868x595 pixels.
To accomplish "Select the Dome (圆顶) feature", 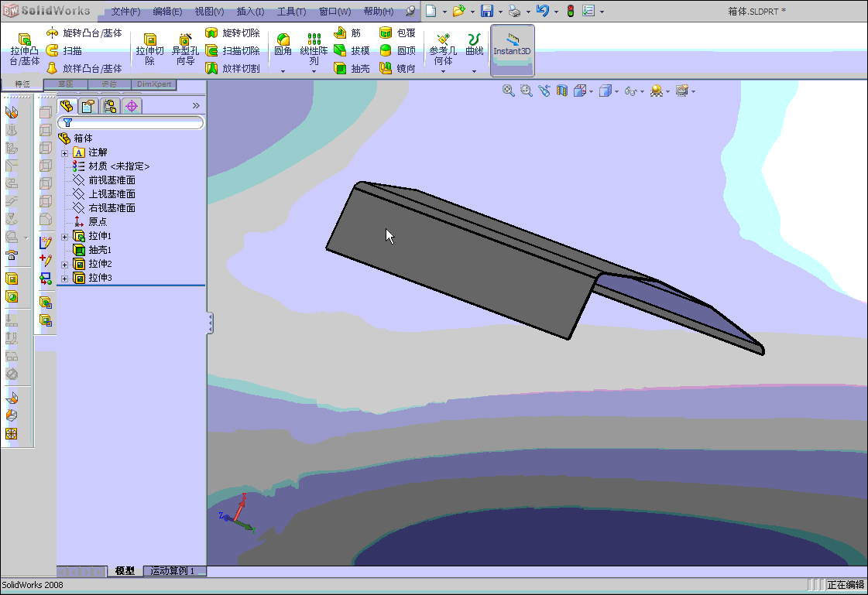I will (397, 51).
